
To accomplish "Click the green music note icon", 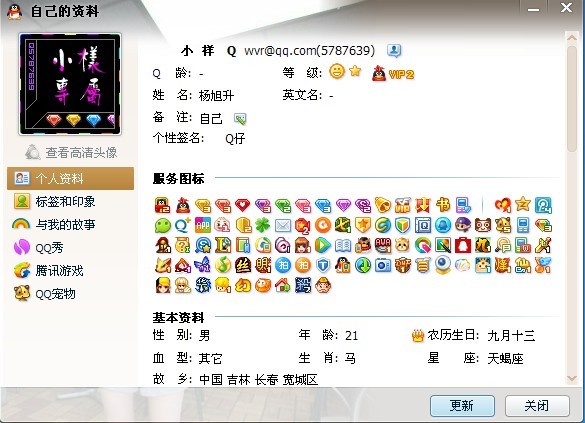I will (223, 266).
